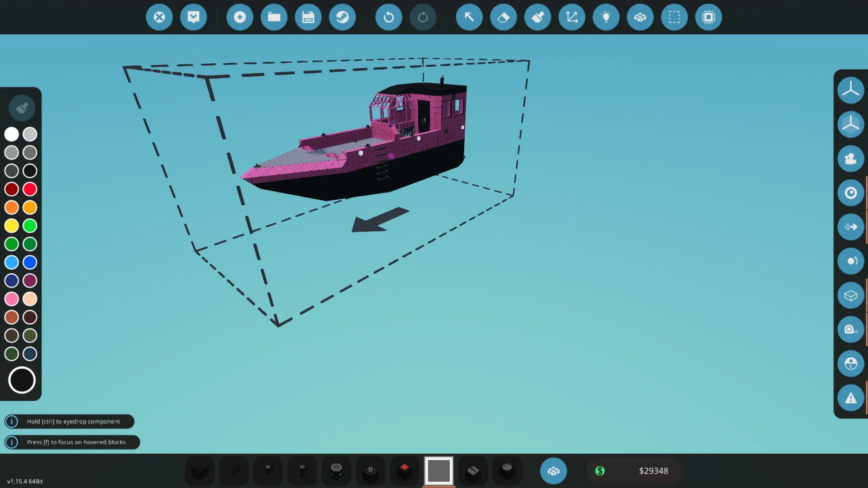Select the red-topped block in hotbar
This screenshot has width=868, height=488.
(x=405, y=470)
